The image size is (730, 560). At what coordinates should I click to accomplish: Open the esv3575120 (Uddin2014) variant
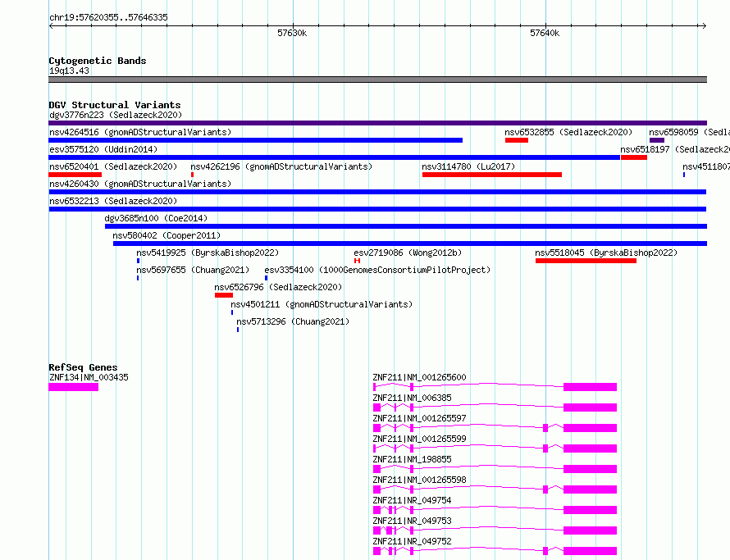point(103,149)
